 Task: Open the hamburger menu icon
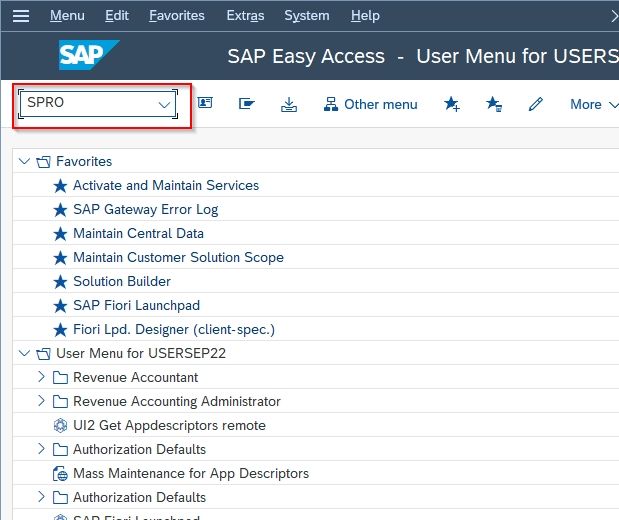pyautogui.click(x=21, y=16)
